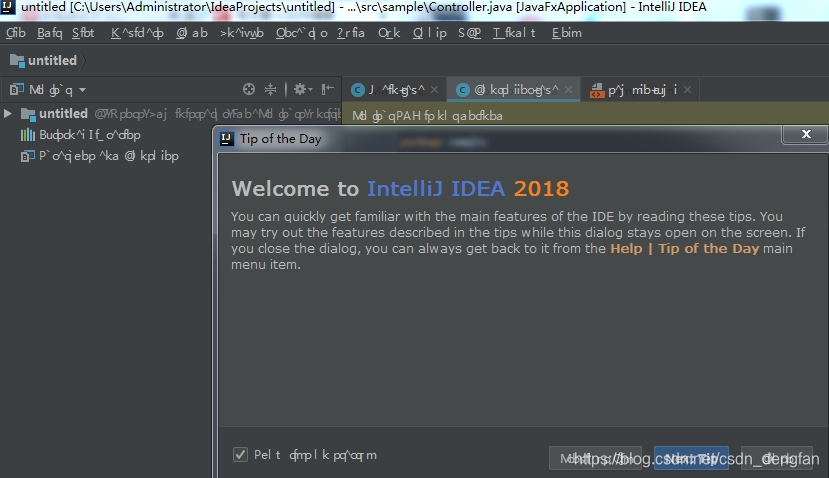Click the bold 'Help | Tip of the Day' text
The width and height of the screenshot is (829, 478).
(x=685, y=249)
